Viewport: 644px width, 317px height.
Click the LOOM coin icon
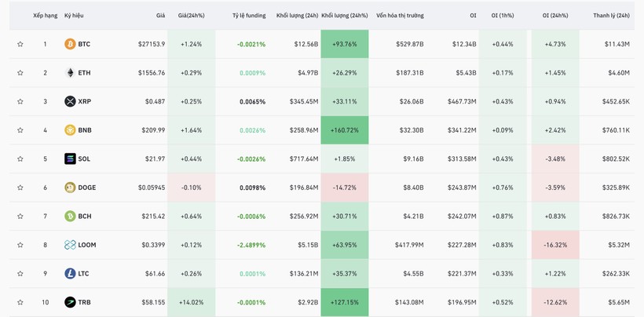pos(70,245)
